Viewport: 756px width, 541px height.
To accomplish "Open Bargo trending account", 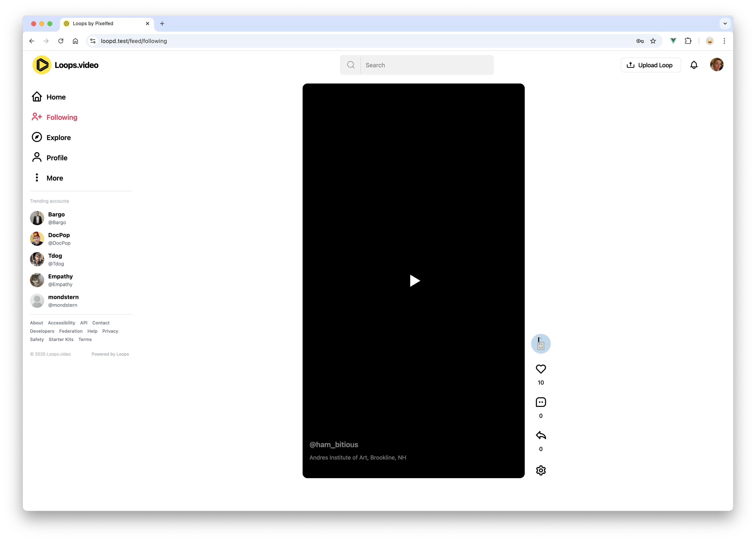I will point(57,218).
